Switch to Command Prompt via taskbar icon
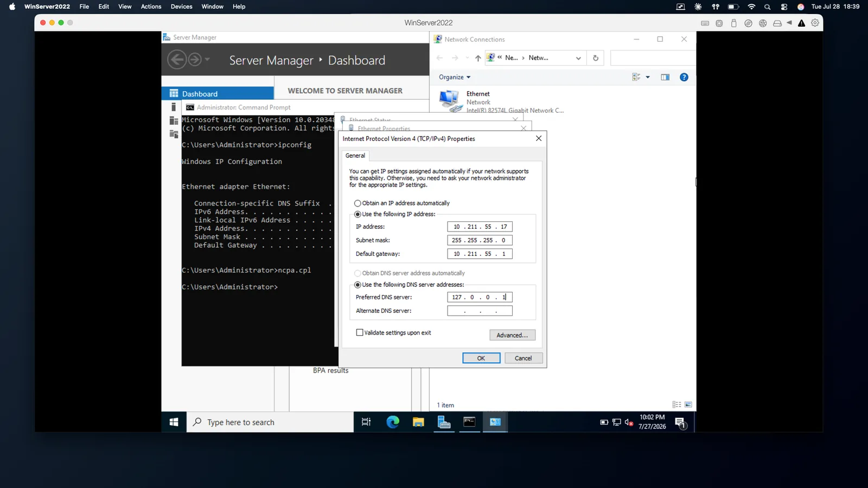This screenshot has width=868, height=488. coord(470,422)
